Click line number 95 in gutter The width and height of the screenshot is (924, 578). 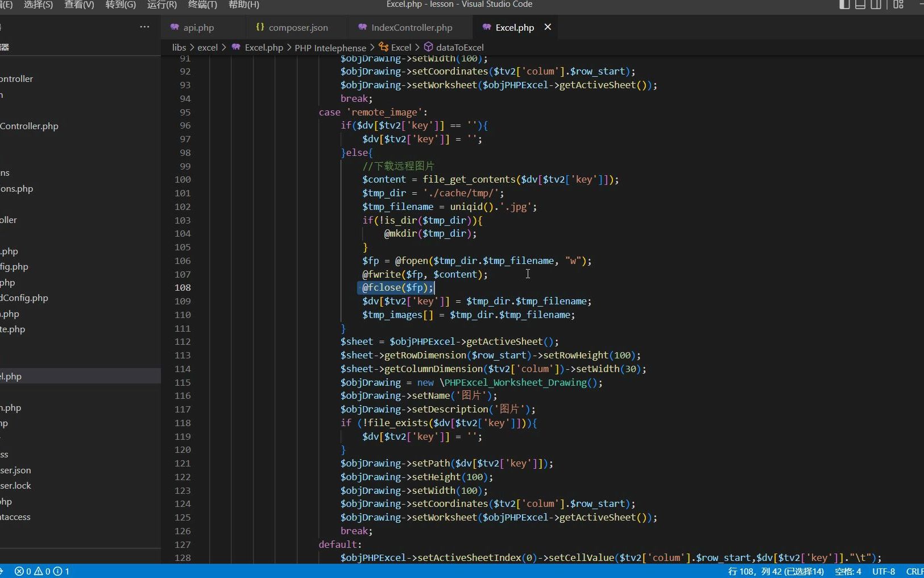pyautogui.click(x=185, y=112)
